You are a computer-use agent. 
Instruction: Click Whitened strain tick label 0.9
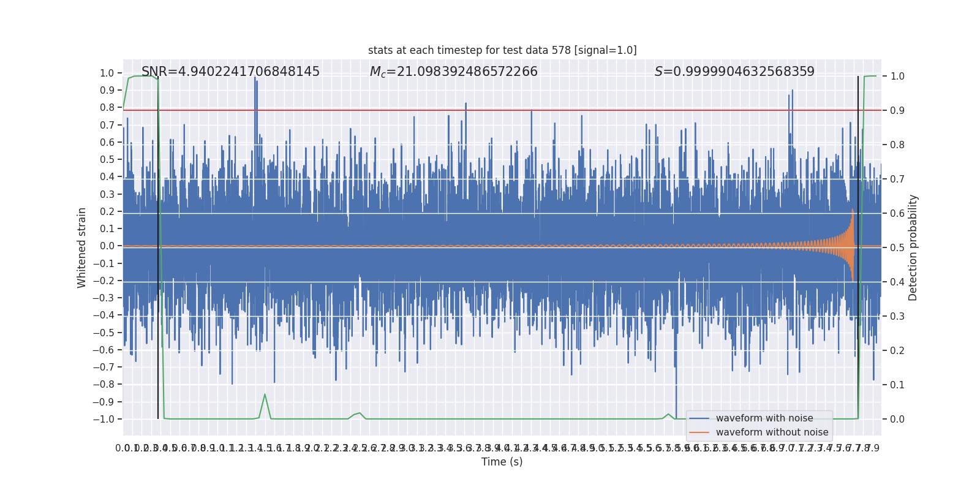click(107, 90)
